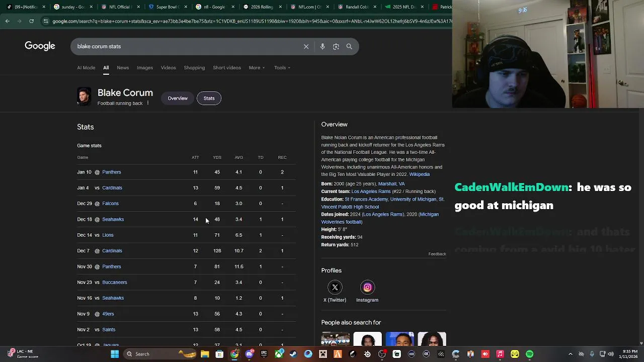Select the Stats chip
644x362 pixels.
click(209, 98)
